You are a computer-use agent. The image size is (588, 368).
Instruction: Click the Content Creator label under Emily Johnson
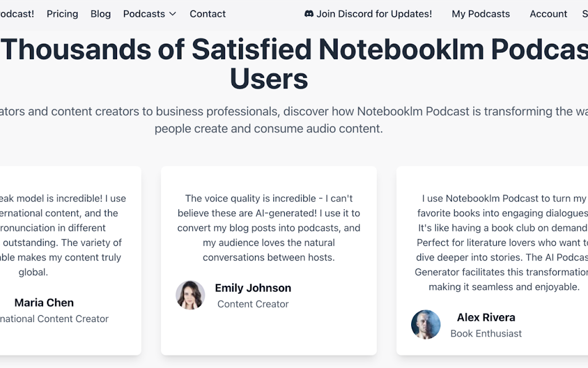point(253,304)
